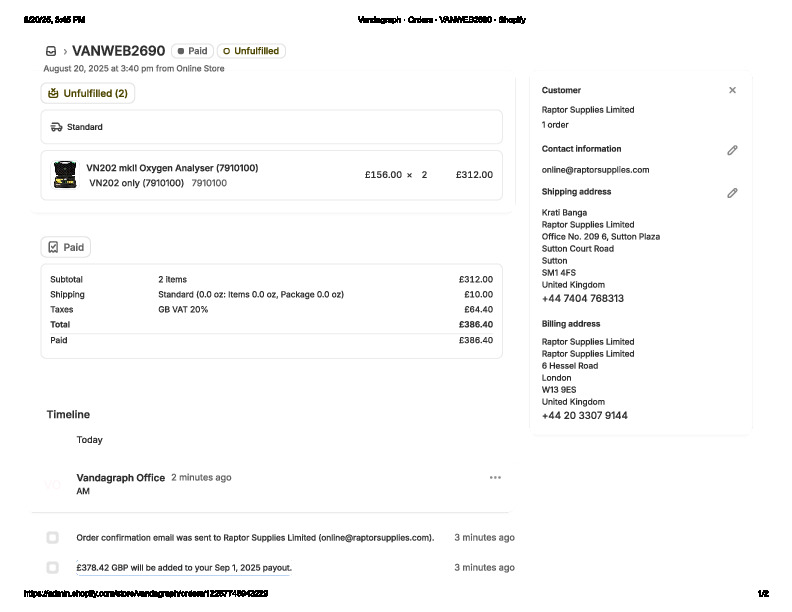The image size is (792, 612).
Task: Click the shipping phone number +44 7404 768313
Action: [582, 299]
